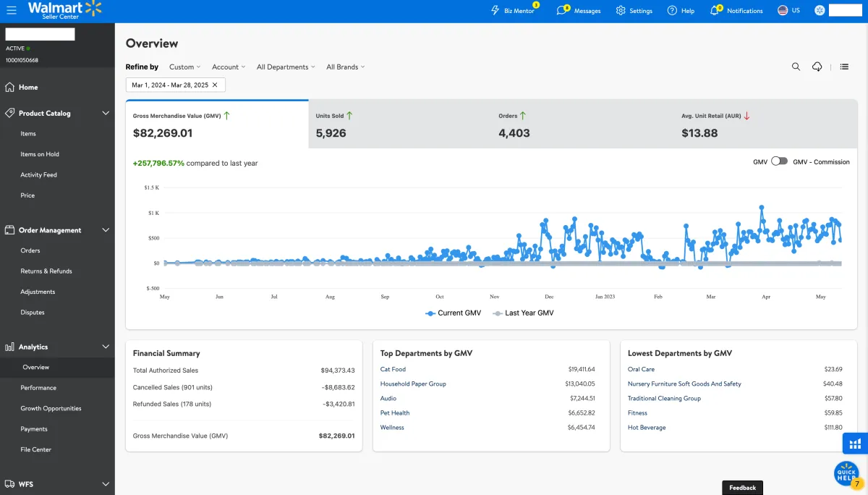
Task: Collapse the Product Catalog sidebar section
Action: click(x=106, y=114)
